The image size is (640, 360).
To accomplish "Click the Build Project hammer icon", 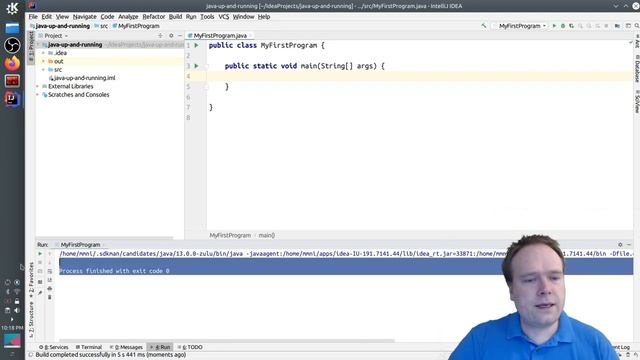I will click(x=484, y=26).
